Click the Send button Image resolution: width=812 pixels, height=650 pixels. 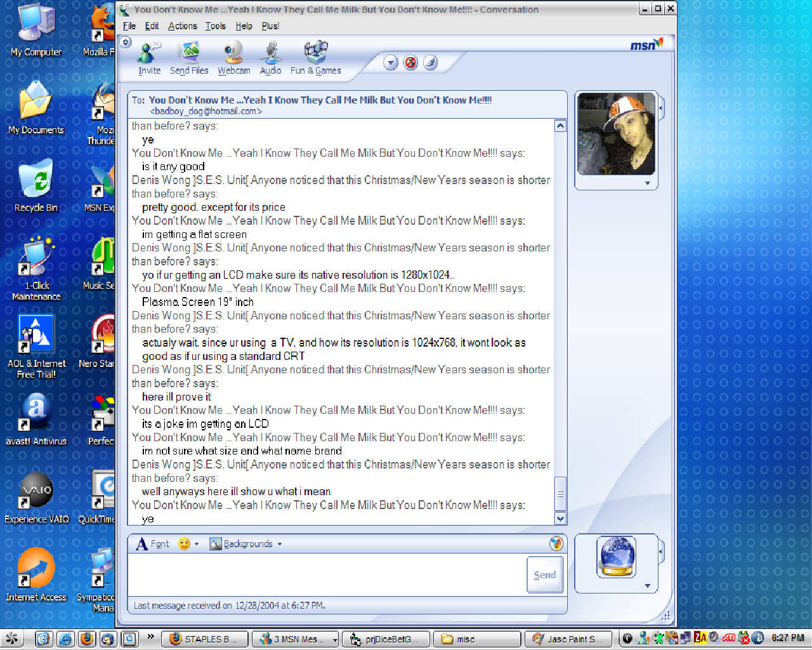[x=545, y=575]
